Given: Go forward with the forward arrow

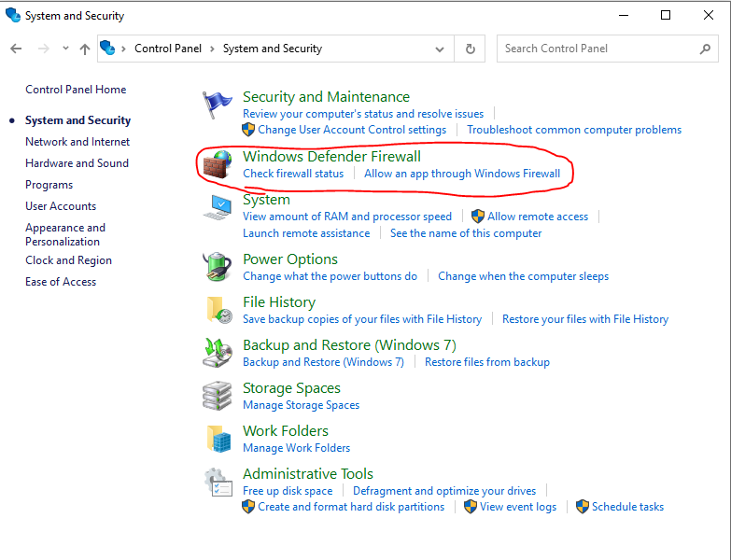Looking at the screenshot, I should (x=43, y=49).
